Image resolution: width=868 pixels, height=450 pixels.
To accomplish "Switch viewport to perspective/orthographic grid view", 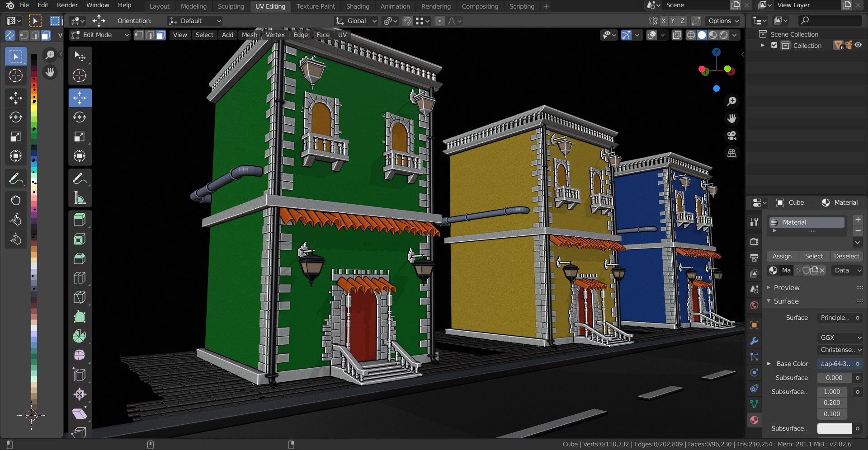I will tap(731, 153).
